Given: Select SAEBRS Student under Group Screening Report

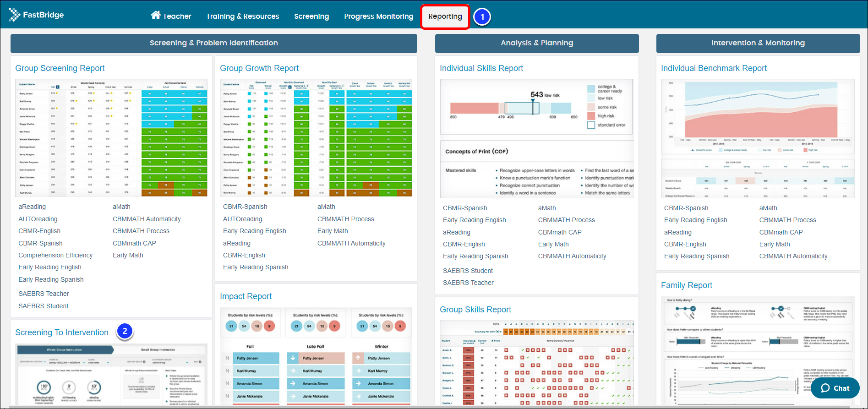Looking at the screenshot, I should pyautogui.click(x=43, y=306).
